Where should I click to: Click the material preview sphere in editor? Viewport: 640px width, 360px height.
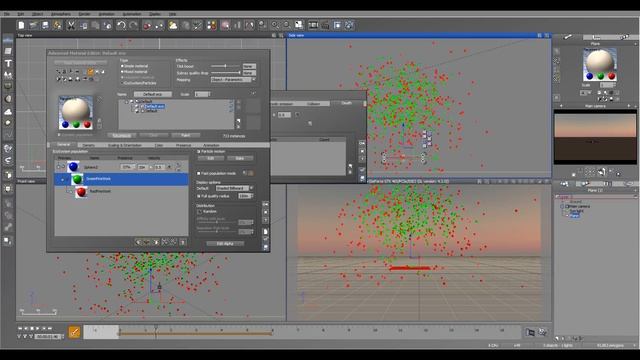click(76, 113)
